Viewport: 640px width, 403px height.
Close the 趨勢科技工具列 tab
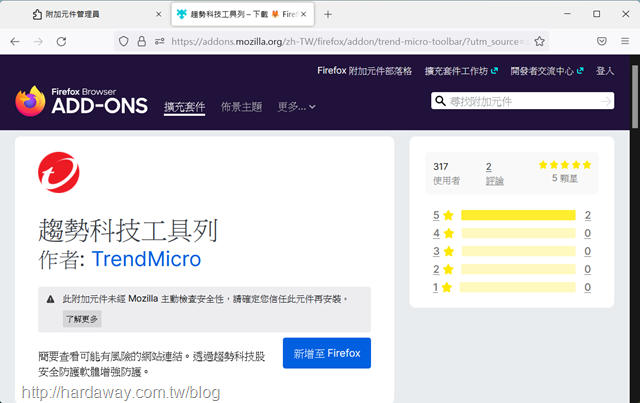pos(303,14)
